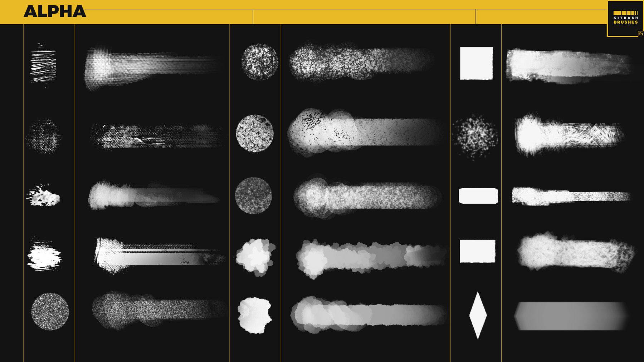644x362 pixels.
Task: Select the dry bristle smear brush tip
Action: pos(44,254)
